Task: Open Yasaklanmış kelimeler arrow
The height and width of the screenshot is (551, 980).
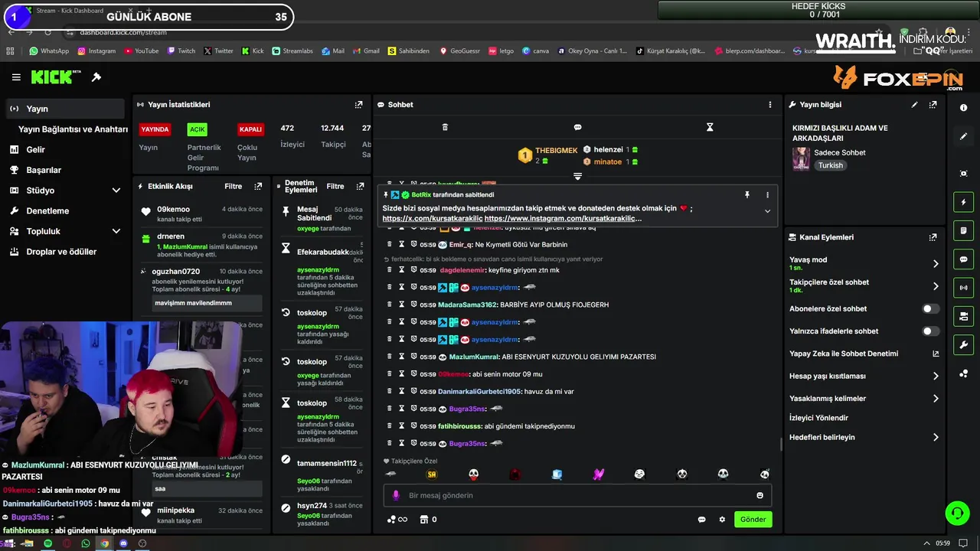Action: pos(936,399)
